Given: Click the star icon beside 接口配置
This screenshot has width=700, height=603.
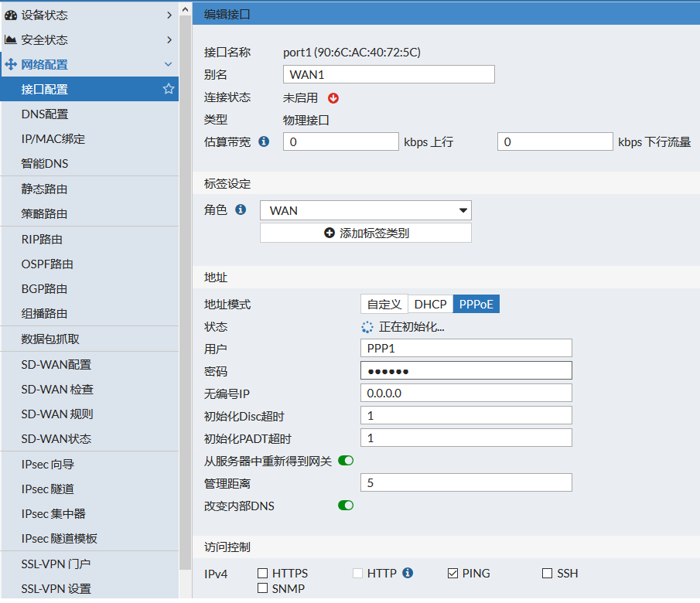Looking at the screenshot, I should (168, 89).
